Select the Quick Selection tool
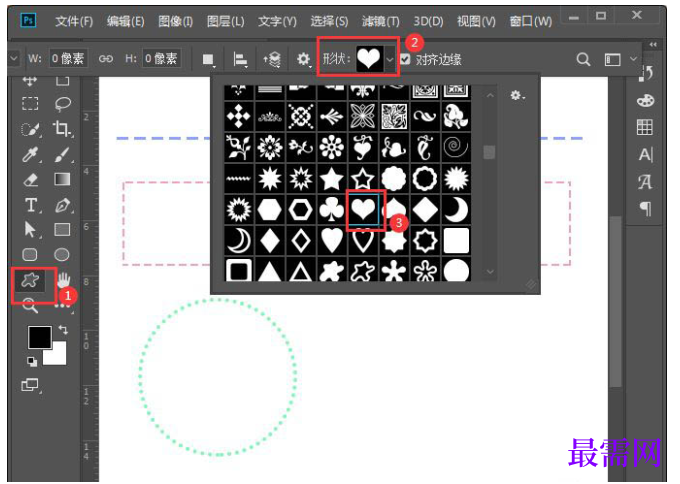The width and height of the screenshot is (680, 484). click(x=31, y=129)
